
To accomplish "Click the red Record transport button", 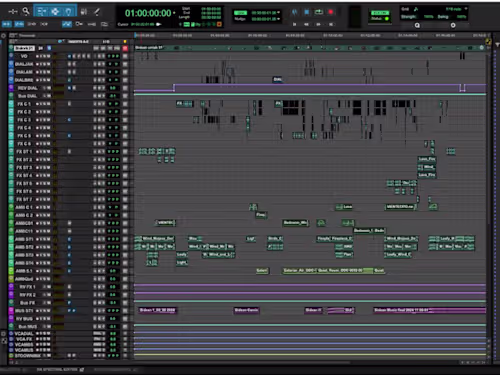I will point(331,12).
